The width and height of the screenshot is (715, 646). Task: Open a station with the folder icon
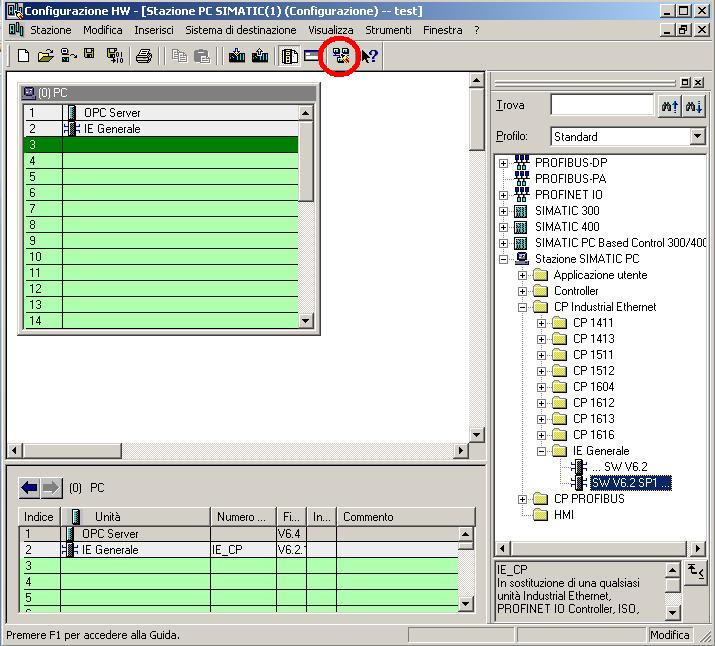(x=46, y=56)
